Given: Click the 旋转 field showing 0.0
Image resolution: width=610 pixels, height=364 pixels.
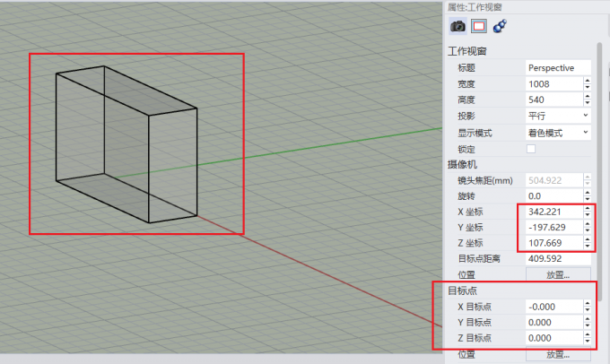Looking at the screenshot, I should click(x=554, y=196).
